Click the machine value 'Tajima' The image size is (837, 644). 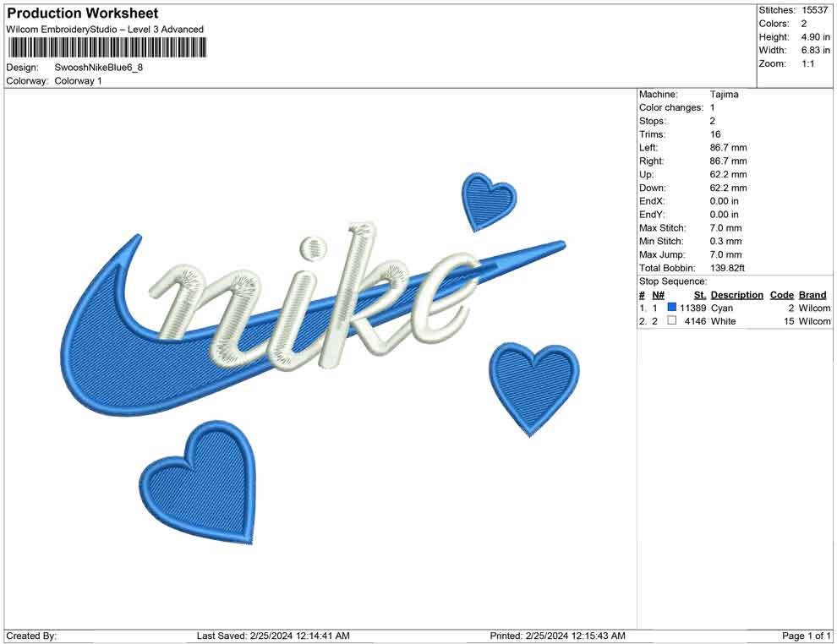pyautogui.click(x=724, y=95)
